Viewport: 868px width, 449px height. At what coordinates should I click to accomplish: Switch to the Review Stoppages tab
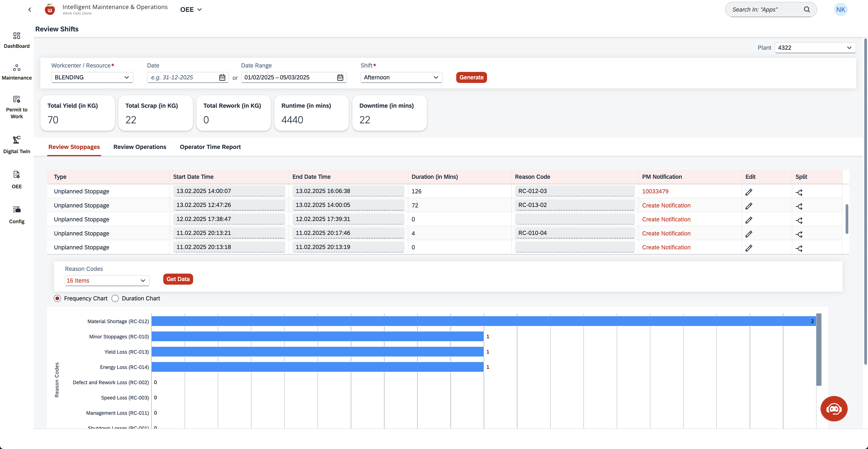(x=74, y=147)
